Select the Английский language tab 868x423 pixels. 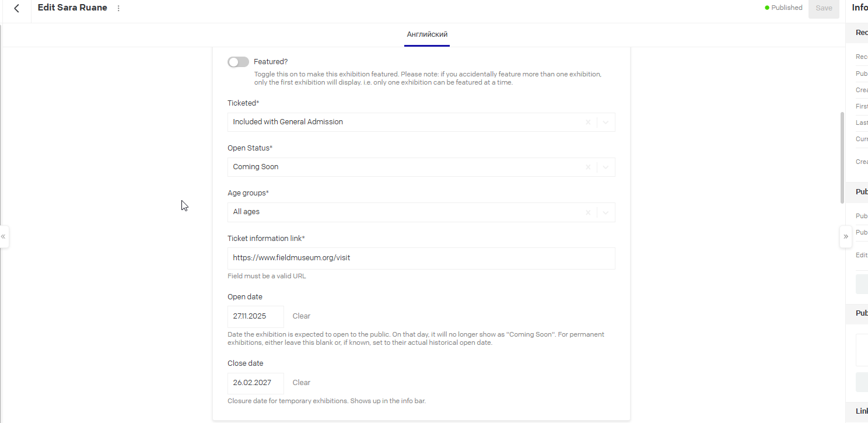point(427,34)
